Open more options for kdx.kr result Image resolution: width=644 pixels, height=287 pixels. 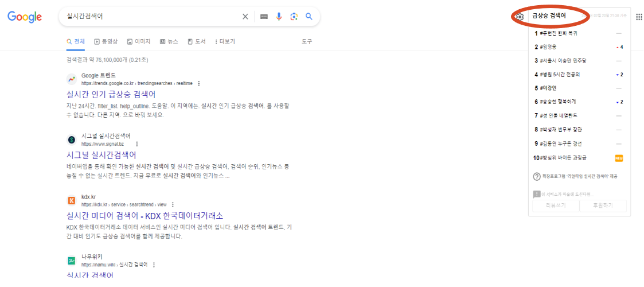click(173, 204)
